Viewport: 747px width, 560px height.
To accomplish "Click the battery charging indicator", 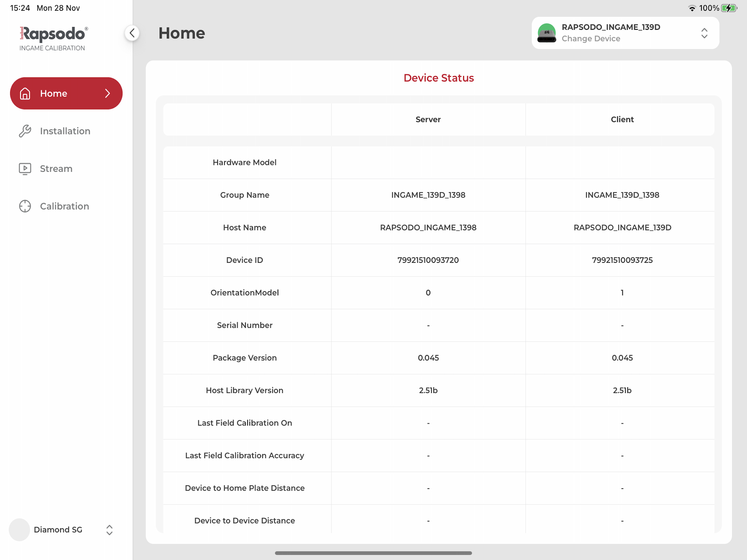I will coord(729,8).
